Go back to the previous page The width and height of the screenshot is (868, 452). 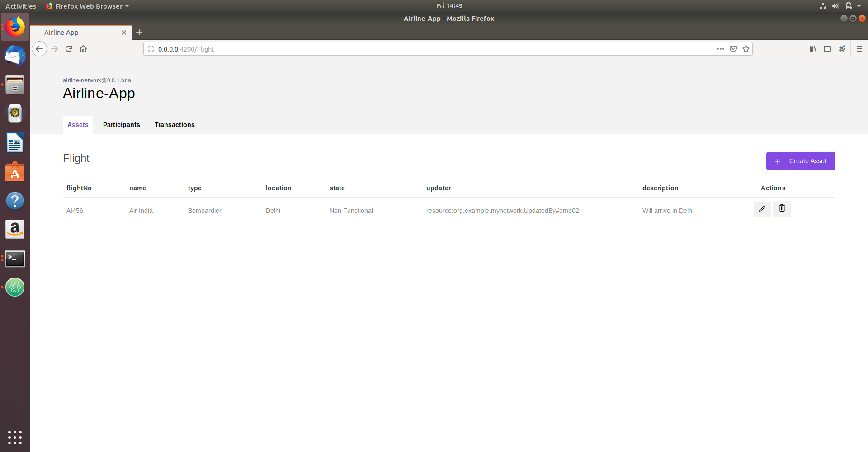pos(39,49)
